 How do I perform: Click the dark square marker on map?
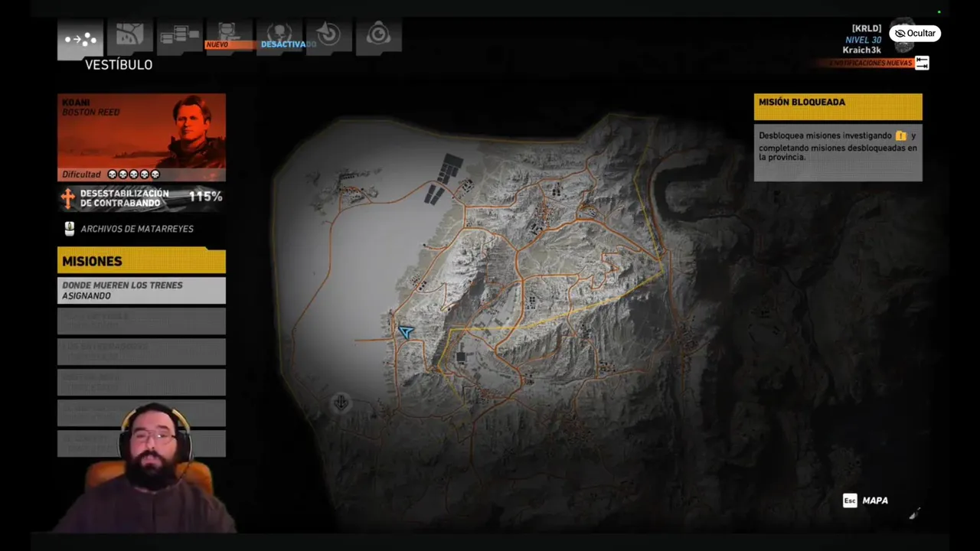[461, 357]
